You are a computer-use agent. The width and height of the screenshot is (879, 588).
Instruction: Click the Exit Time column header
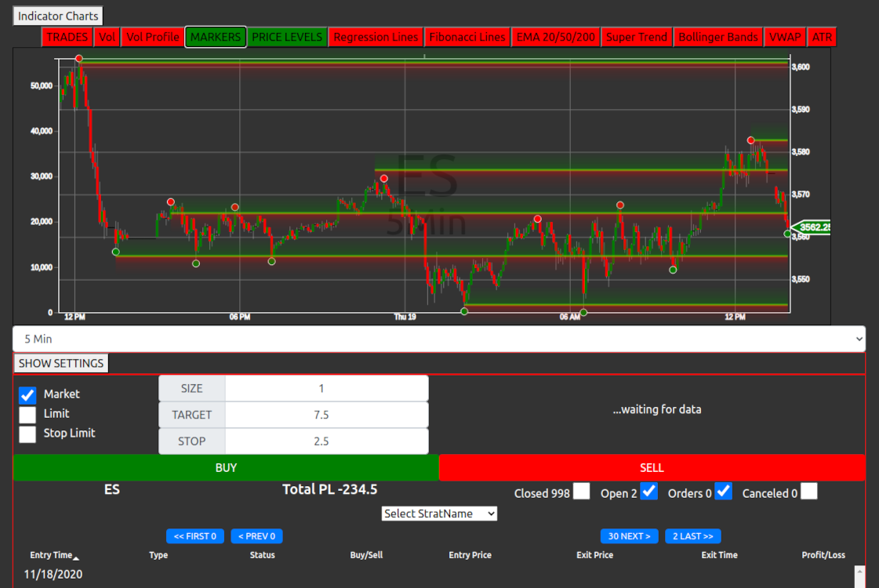coord(719,555)
